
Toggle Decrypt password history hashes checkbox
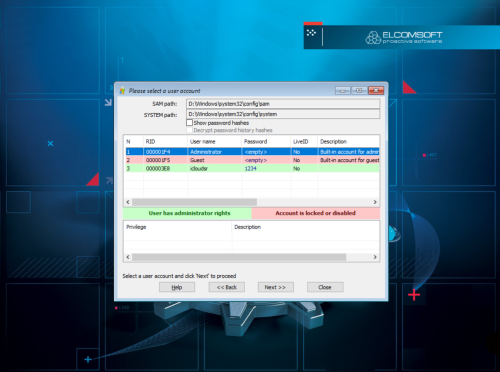tap(189, 130)
